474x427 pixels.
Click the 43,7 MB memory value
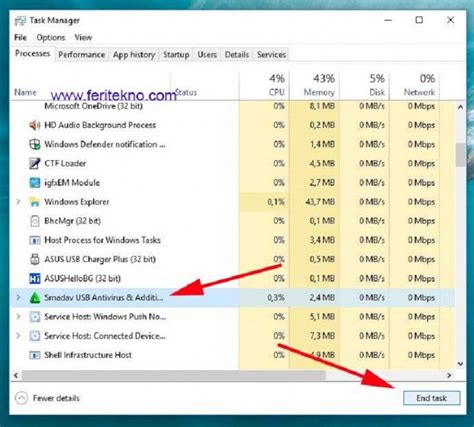[320, 202]
